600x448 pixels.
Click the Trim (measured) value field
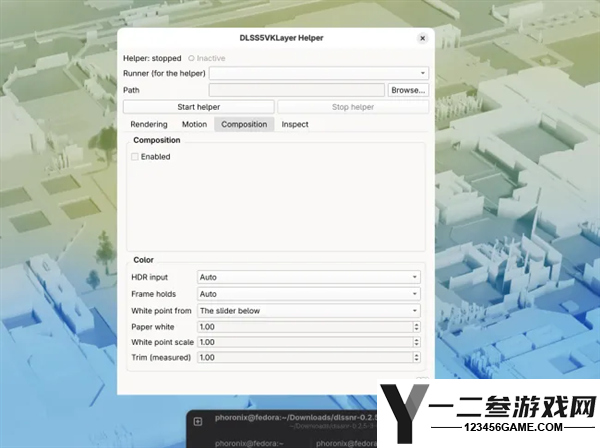(305, 358)
